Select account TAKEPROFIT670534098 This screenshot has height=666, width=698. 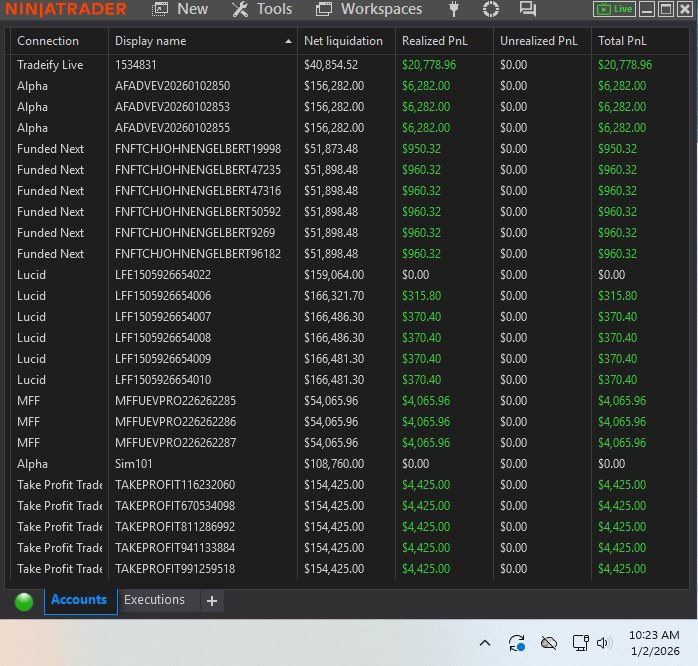(x=175, y=506)
